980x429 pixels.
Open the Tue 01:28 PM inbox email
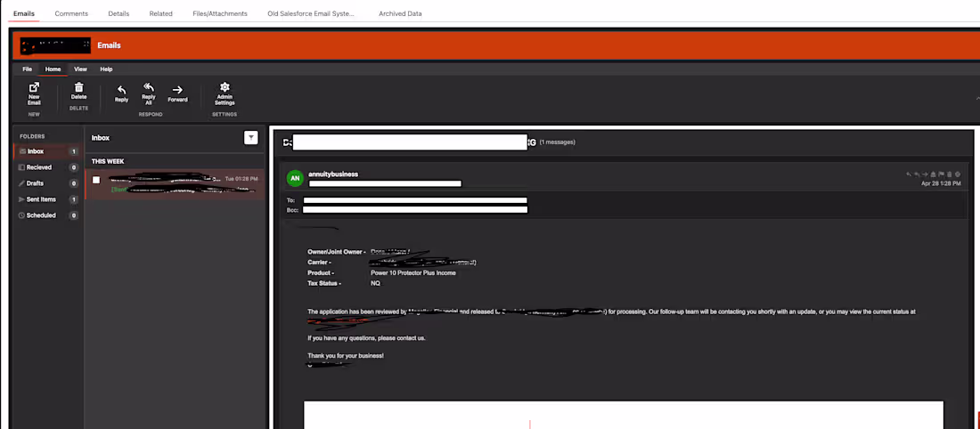[175, 184]
